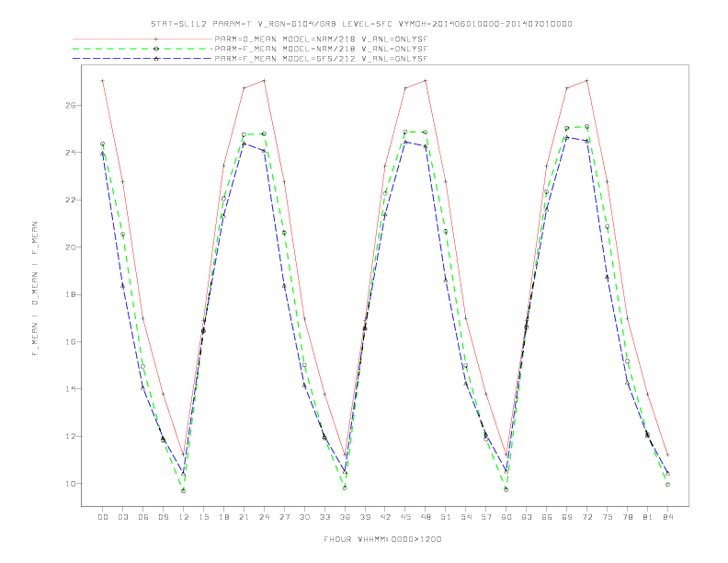
Task: Click x-axis tick label 75
Action: point(608,517)
